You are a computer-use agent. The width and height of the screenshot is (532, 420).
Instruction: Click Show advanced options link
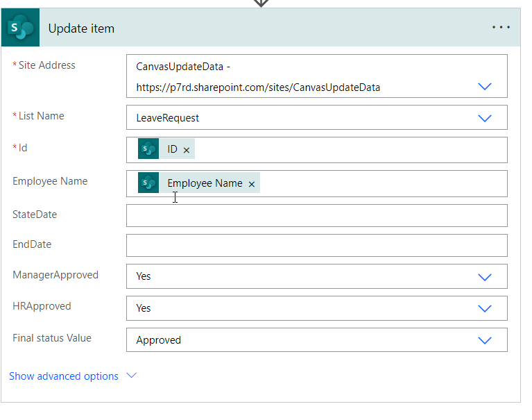click(64, 376)
